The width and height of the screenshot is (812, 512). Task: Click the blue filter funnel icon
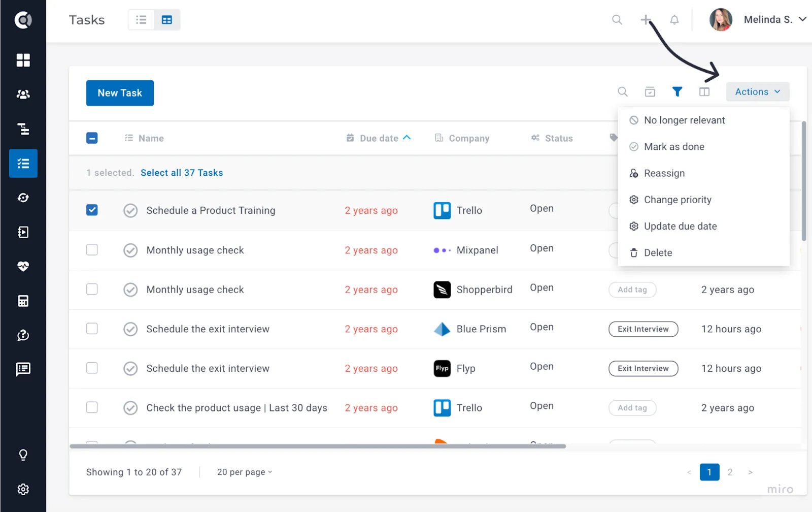(x=677, y=92)
